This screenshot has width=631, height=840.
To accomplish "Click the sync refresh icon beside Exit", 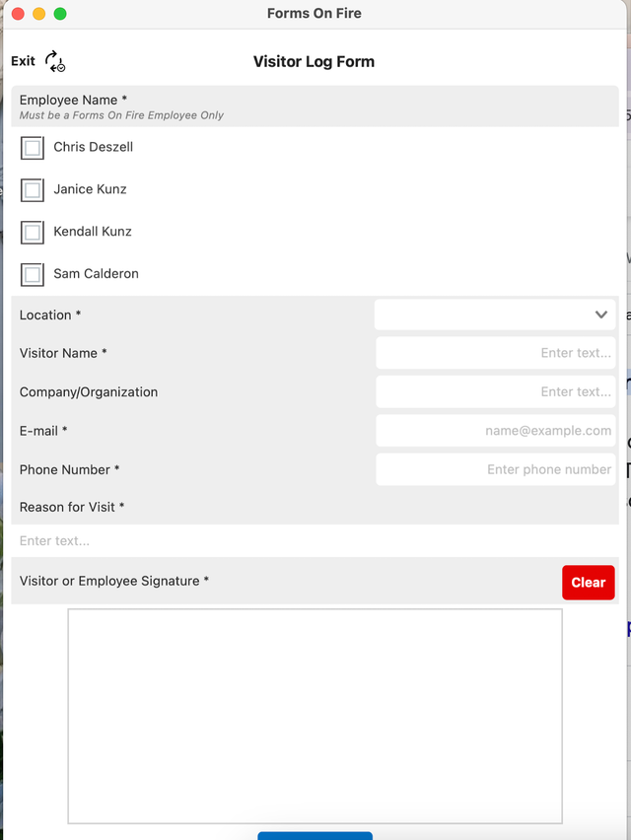I will [x=55, y=62].
